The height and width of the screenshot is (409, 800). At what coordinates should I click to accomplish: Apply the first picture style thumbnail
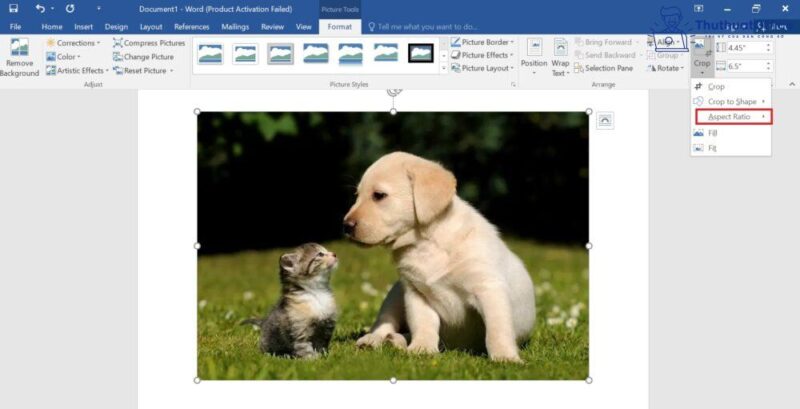pos(211,54)
